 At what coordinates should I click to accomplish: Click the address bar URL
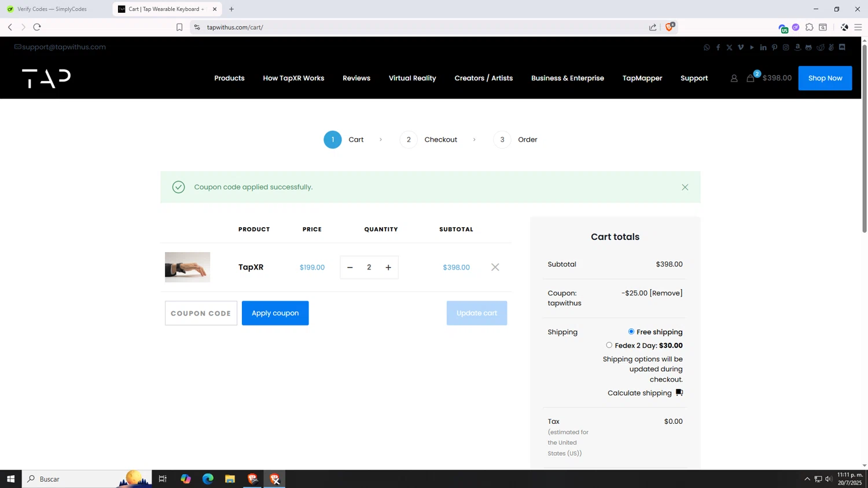click(235, 27)
